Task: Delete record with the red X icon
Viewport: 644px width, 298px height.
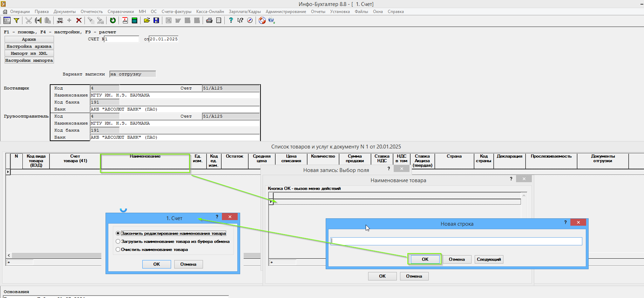Action: [79, 20]
